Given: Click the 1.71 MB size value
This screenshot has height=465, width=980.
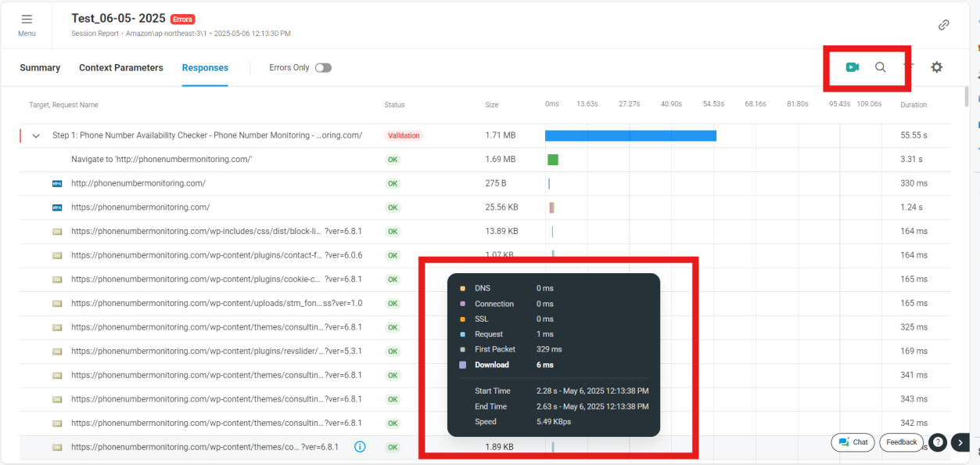Looking at the screenshot, I should (501, 135).
